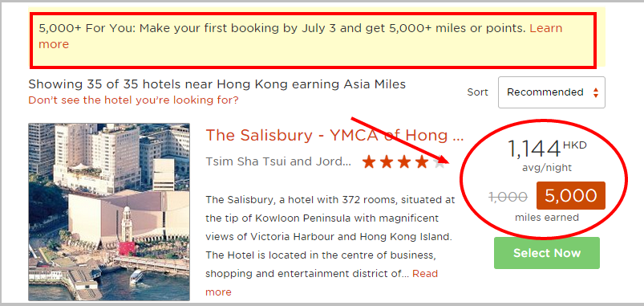The width and height of the screenshot is (644, 306).
Task: Open The Salisbury - YMCA hotel title
Action: pos(334,135)
